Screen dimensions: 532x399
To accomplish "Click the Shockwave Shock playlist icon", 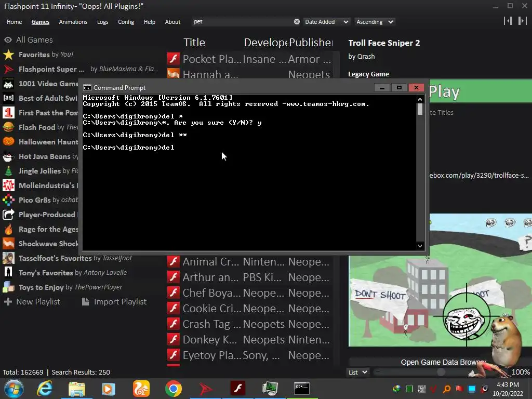I will point(8,244).
